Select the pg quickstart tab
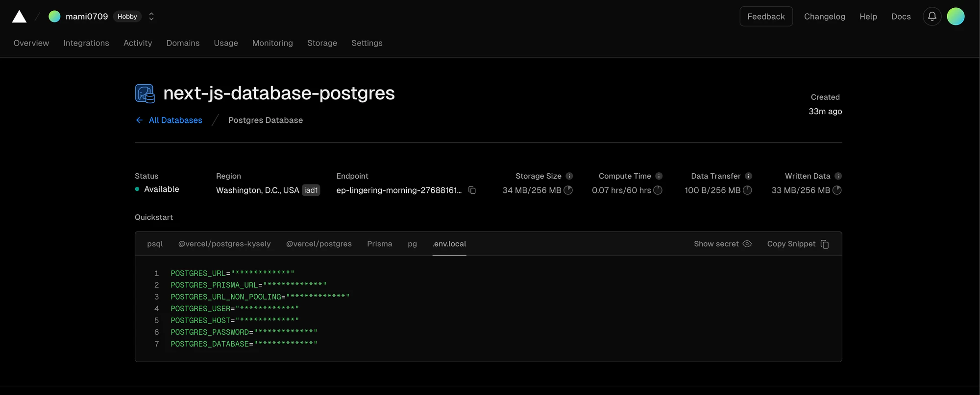 pos(413,244)
